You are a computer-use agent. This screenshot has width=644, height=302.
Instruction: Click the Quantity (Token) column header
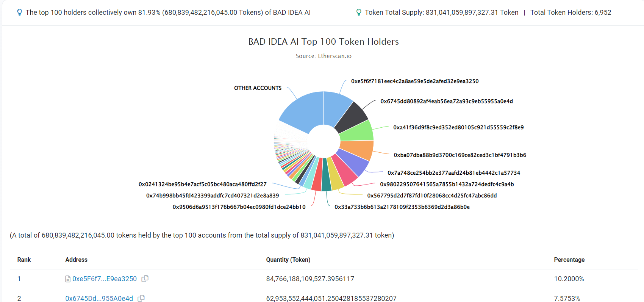[x=288, y=260]
